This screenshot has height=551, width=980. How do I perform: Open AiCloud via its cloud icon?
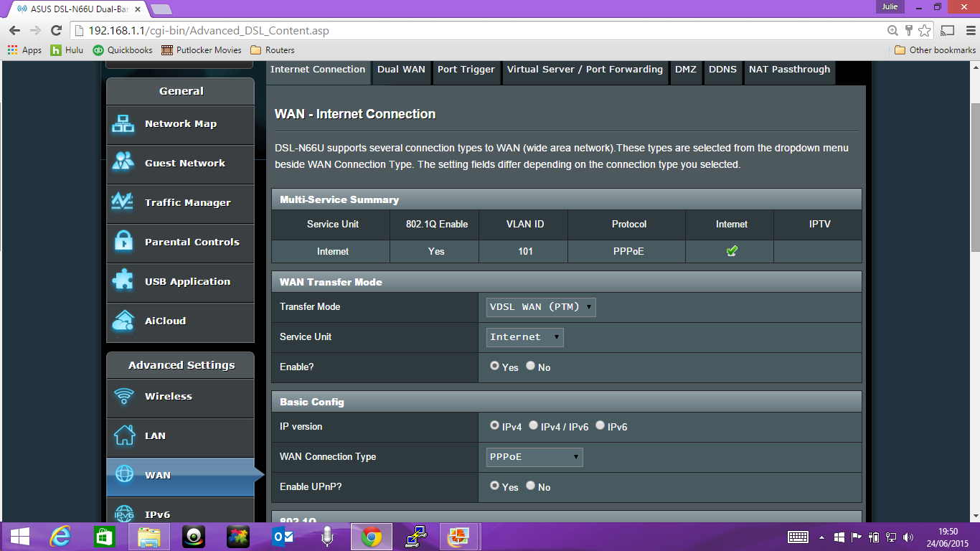click(x=123, y=321)
